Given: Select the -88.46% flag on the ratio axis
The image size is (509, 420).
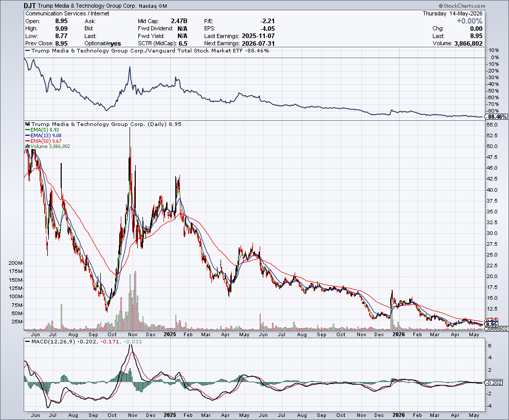Looking at the screenshot, I should [497, 117].
